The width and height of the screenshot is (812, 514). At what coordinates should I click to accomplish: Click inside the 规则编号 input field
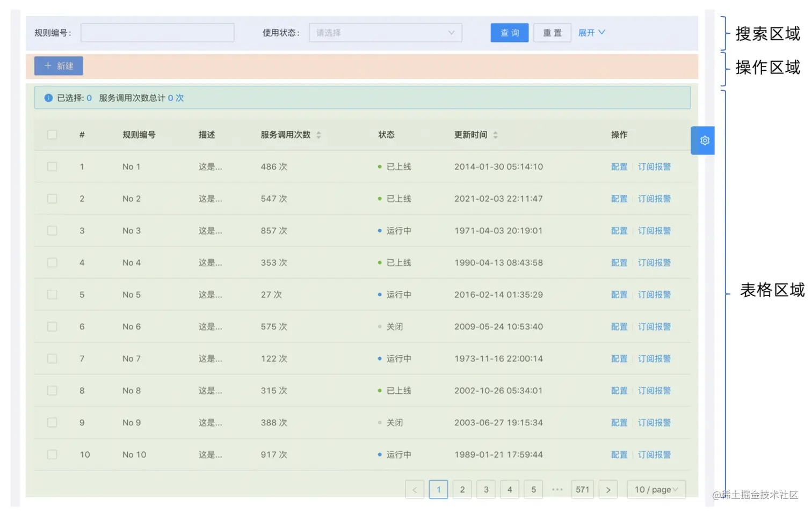point(157,32)
